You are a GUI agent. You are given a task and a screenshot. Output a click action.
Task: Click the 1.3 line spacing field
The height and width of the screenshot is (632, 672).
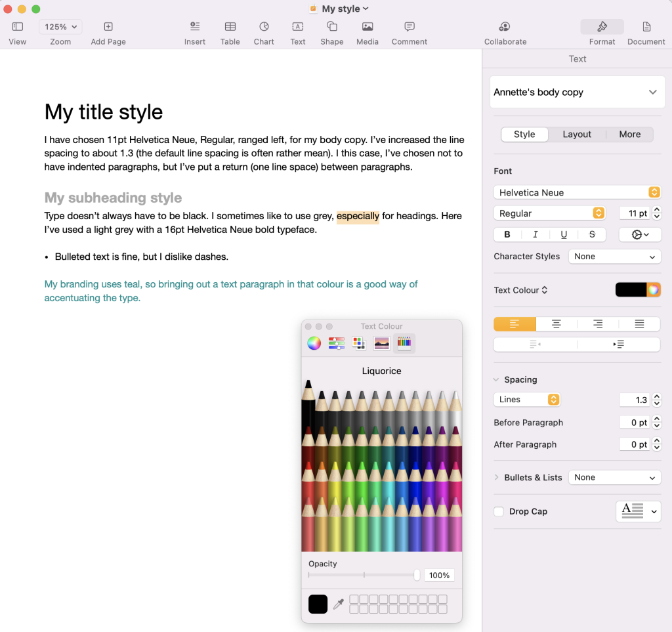pos(635,400)
